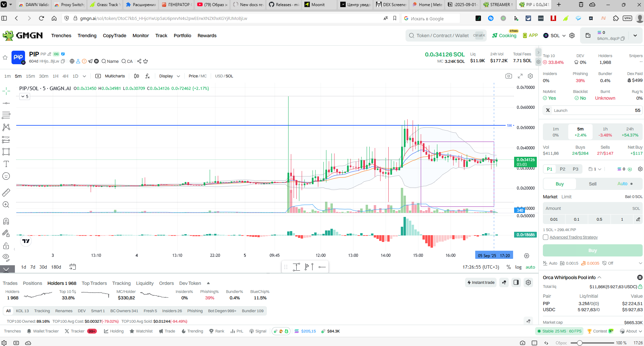Screen dimensions: 644x346
Task: Hide all drawings with eye icon
Action: pos(6,257)
